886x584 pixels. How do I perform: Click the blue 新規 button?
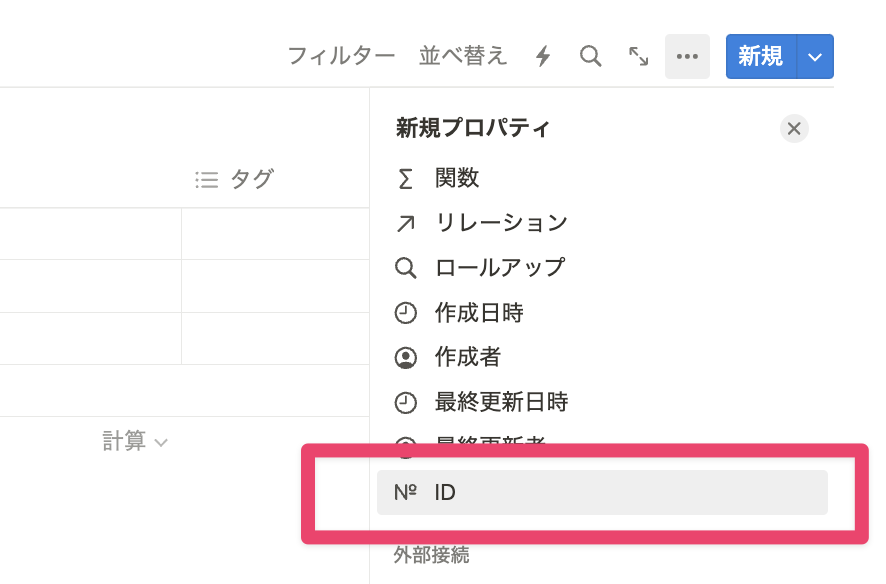point(761,56)
